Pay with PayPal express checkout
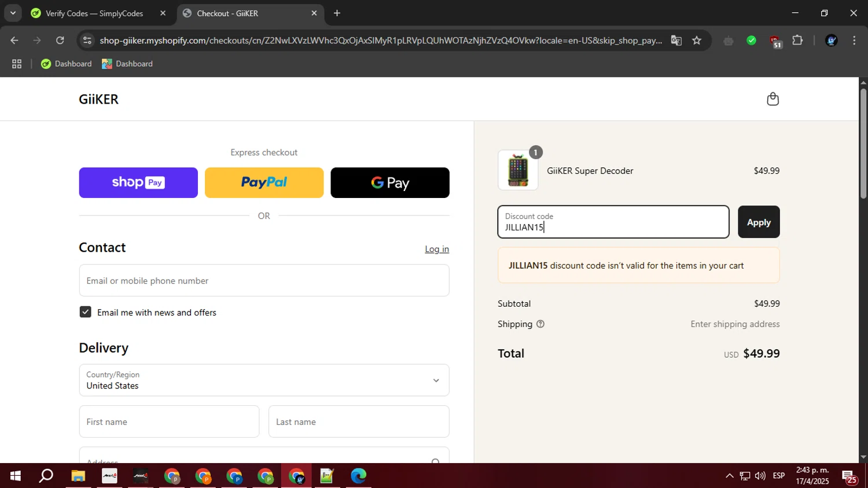Image resolution: width=868 pixels, height=488 pixels. (x=264, y=182)
